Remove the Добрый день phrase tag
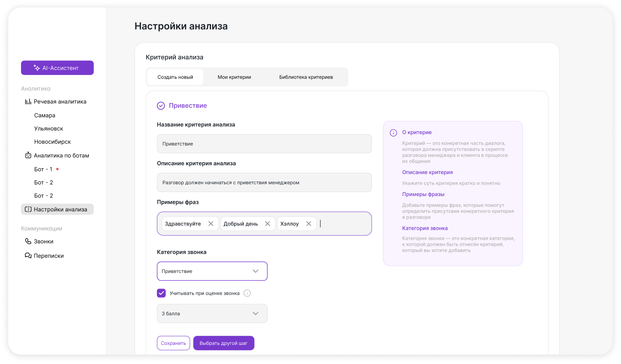Screen dimensions: 621x364 tap(268, 224)
